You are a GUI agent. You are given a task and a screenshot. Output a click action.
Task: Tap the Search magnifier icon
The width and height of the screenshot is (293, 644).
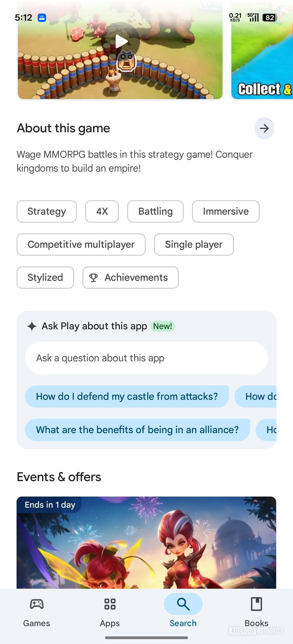(183, 604)
